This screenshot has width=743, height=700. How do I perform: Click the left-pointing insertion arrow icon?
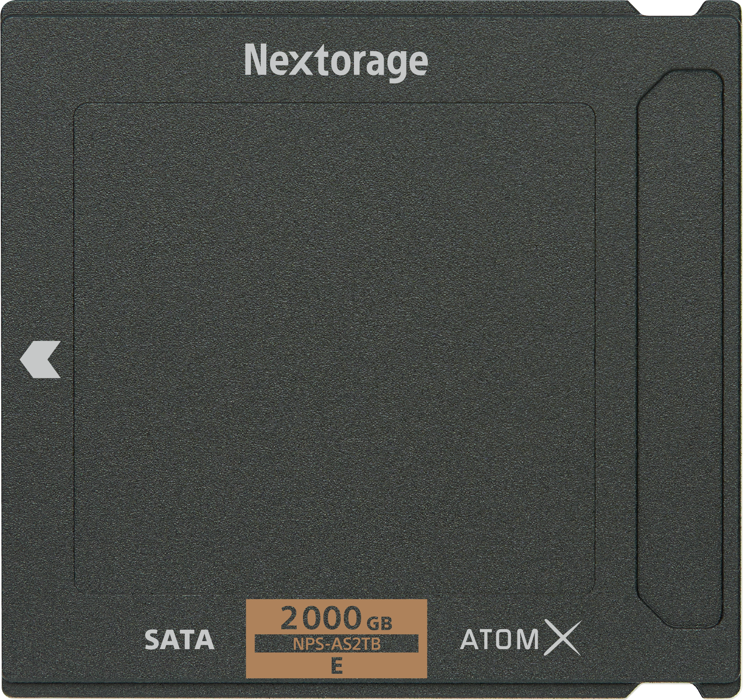point(40,359)
